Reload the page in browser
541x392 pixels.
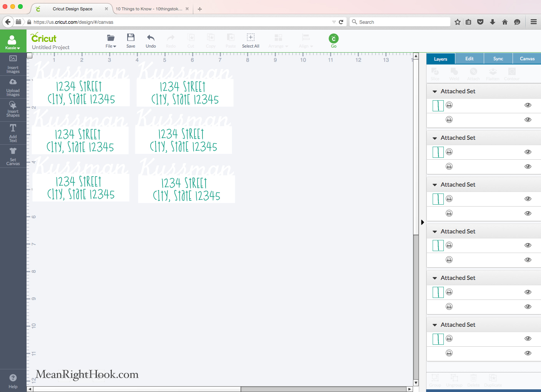341,22
